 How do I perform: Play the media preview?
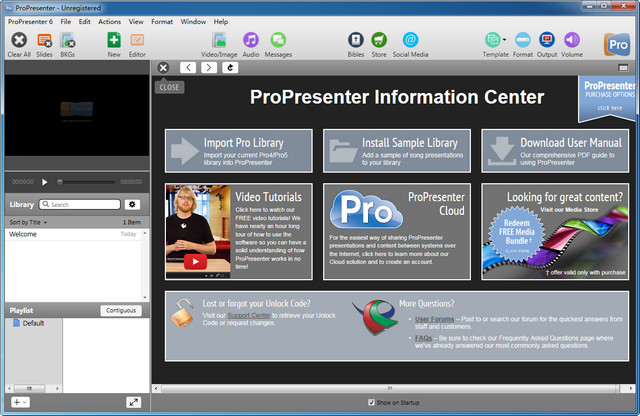pyautogui.click(x=44, y=182)
